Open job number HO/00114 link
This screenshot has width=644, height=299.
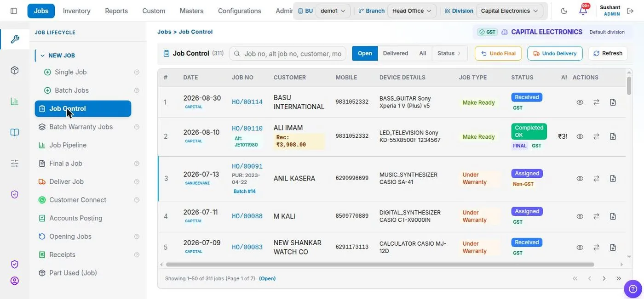click(247, 102)
